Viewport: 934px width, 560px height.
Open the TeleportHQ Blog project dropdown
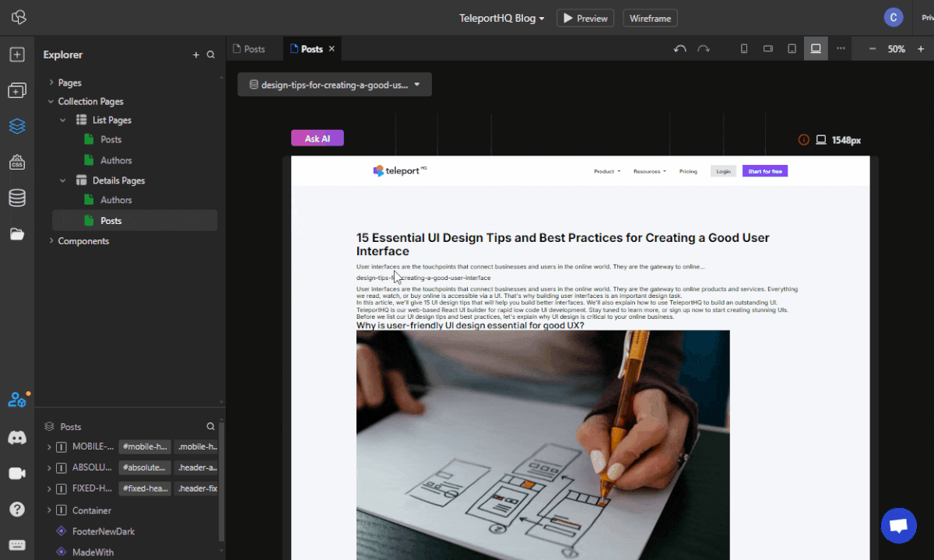[502, 18]
